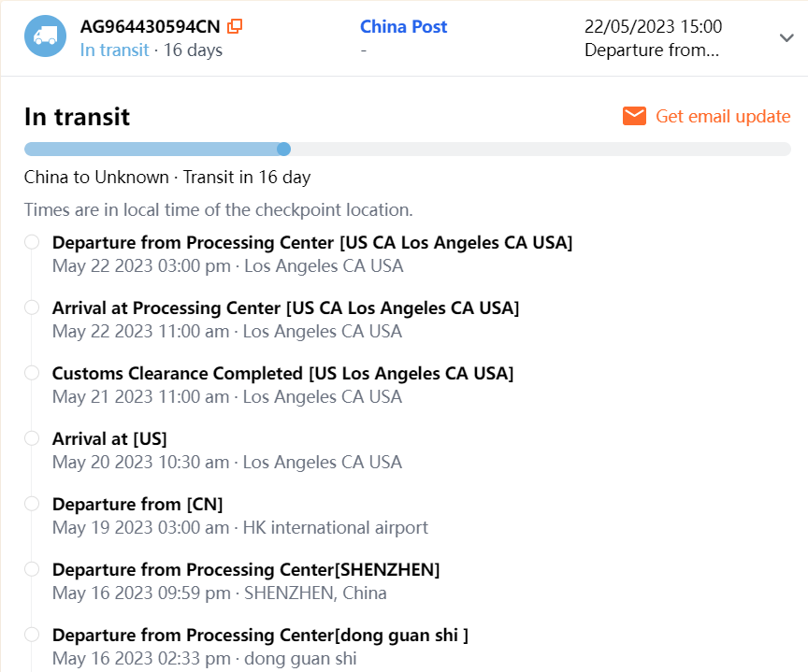Screen dimensions: 808x672
Task: Click the In transit heading
Action: tap(77, 117)
